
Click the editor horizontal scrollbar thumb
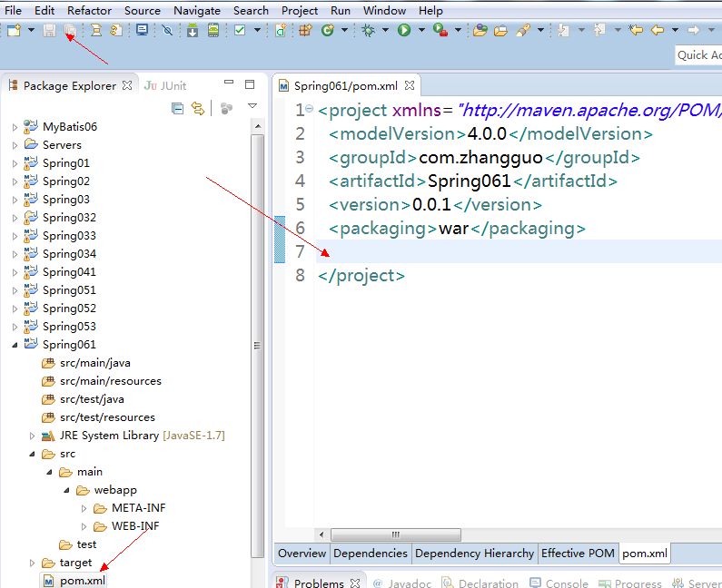(x=396, y=534)
